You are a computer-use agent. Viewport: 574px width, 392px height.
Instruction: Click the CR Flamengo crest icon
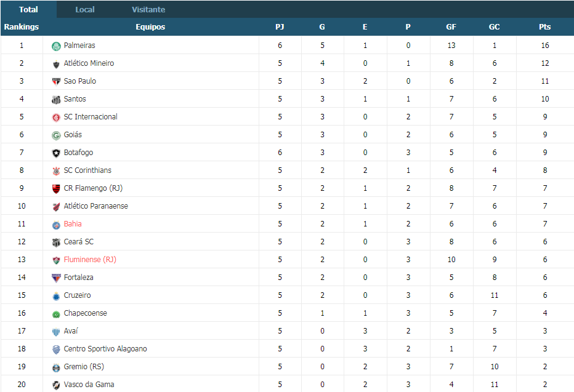click(56, 189)
